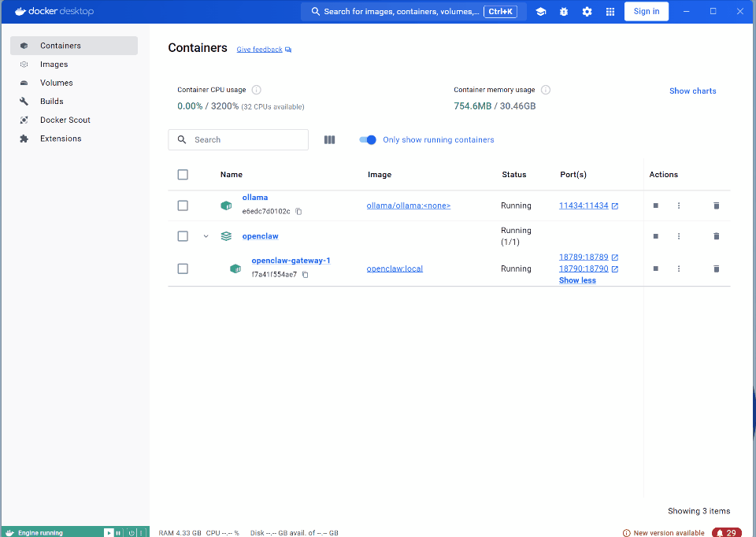Screen dimensions: 756x537
Task: Open the 18790:18790 port link
Action: coord(584,269)
